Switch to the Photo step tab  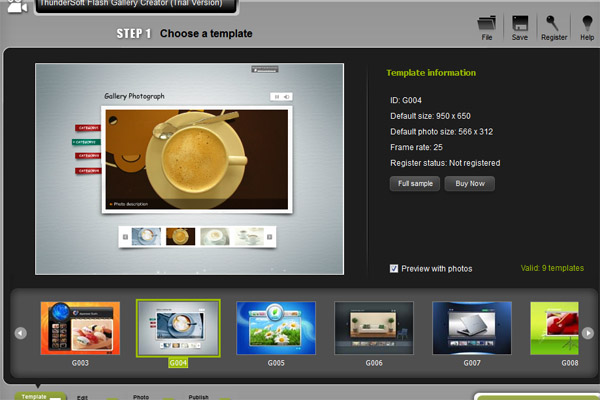point(141,397)
